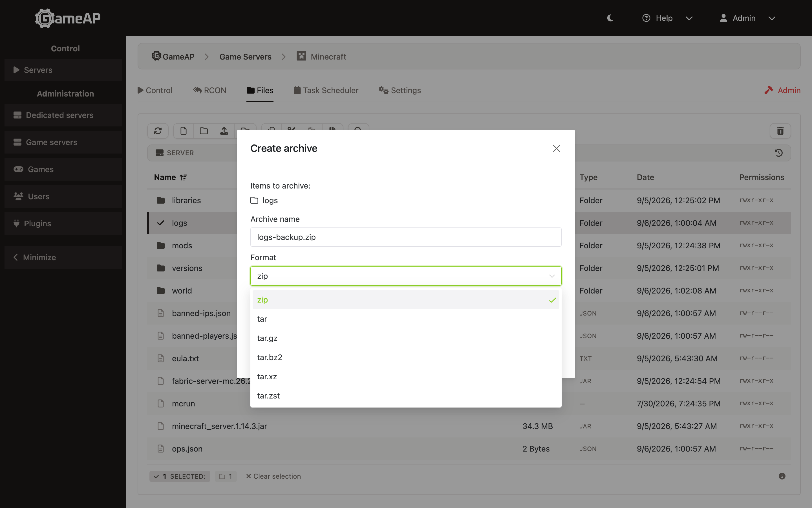812x508 pixels.
Task: Edit the Archive name field
Action: 406,237
